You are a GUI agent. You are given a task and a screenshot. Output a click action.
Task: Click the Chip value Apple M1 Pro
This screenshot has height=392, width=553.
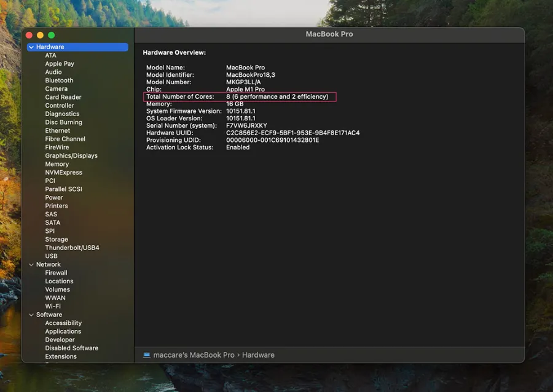[245, 89]
